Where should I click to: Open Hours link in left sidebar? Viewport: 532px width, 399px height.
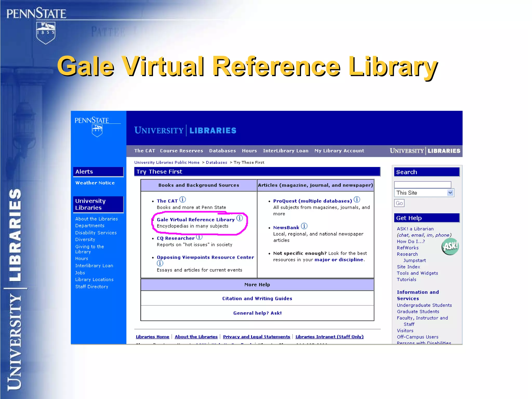coord(82,259)
